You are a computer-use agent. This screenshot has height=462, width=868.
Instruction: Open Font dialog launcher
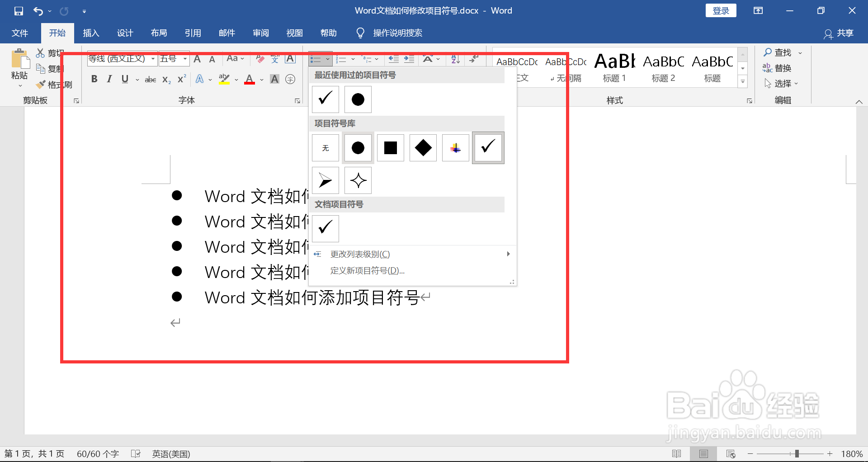[297, 101]
